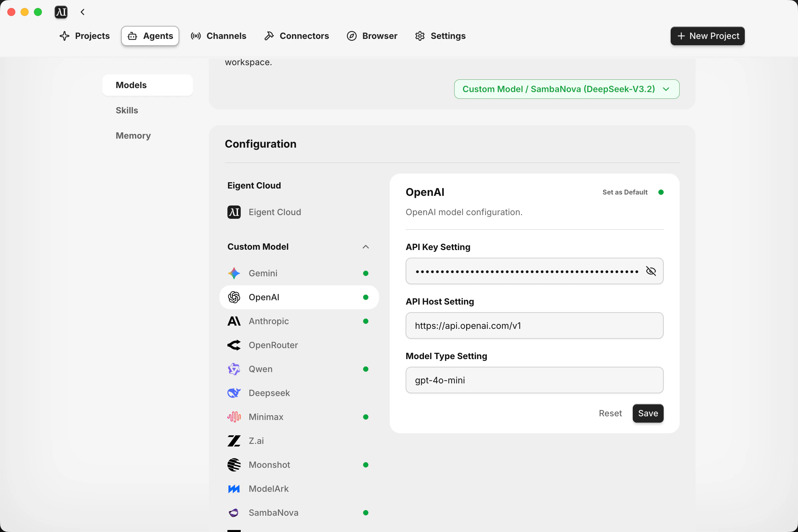Viewport: 798px width, 532px height.
Task: Collapse the Custom Model section
Action: pyautogui.click(x=365, y=247)
